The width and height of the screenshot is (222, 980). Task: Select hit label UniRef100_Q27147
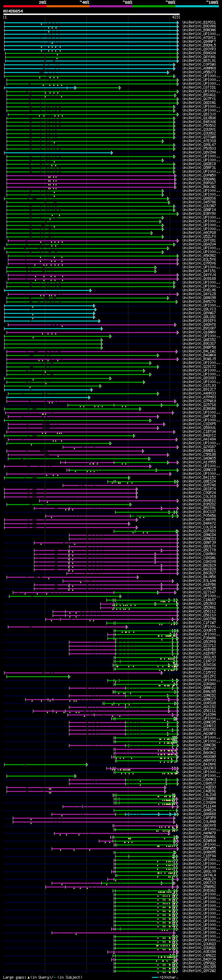(x=199, y=592)
